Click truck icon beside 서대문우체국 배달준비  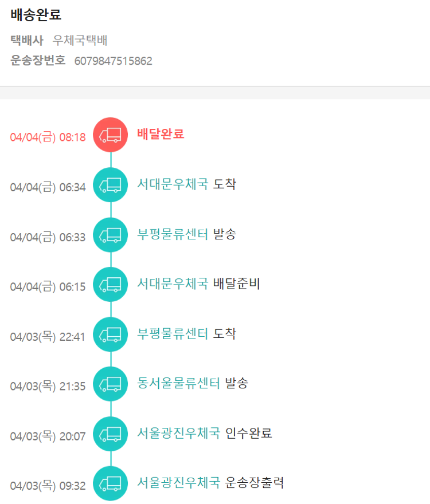(110, 284)
